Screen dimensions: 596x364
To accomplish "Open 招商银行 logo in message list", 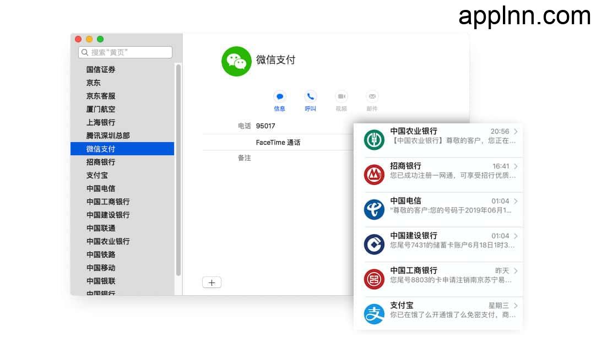I will 374,175.
